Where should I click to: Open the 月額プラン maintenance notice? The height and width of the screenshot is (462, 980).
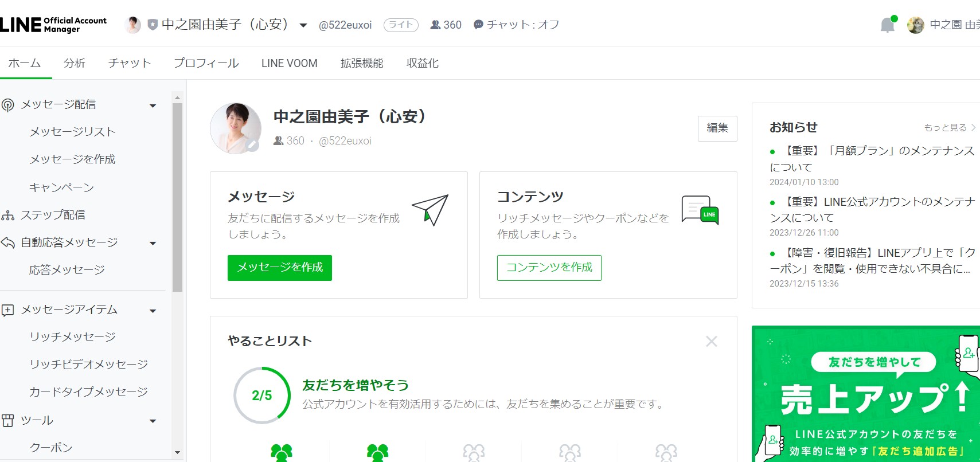[x=872, y=159]
